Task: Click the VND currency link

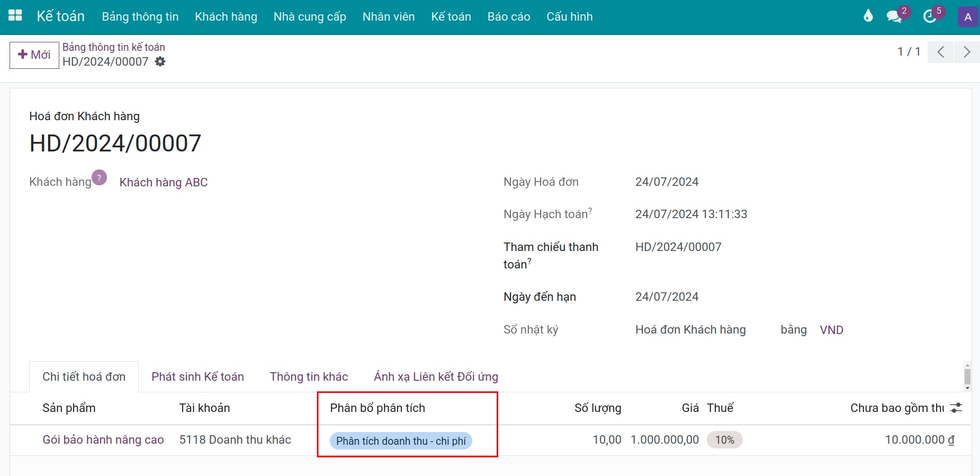Action: pyautogui.click(x=831, y=330)
